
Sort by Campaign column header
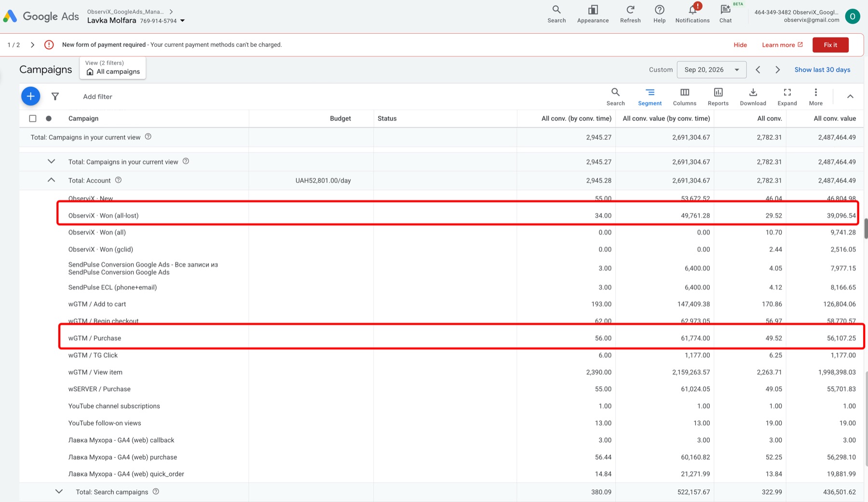(x=83, y=118)
